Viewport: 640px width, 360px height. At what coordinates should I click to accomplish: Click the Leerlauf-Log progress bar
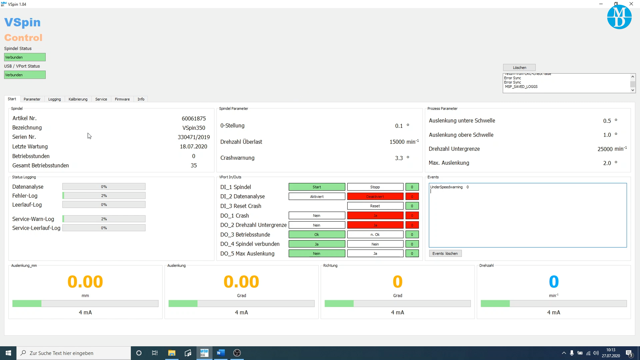(104, 205)
